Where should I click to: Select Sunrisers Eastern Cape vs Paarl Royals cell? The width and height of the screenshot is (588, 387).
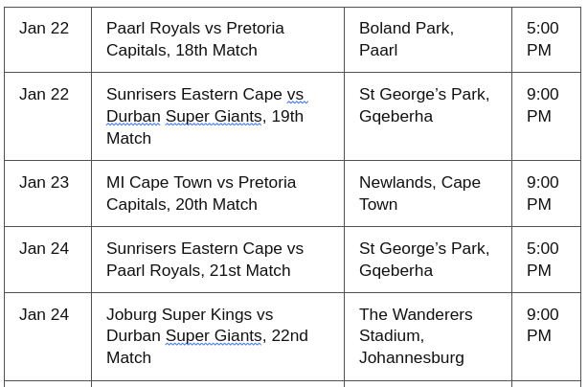pos(218,260)
